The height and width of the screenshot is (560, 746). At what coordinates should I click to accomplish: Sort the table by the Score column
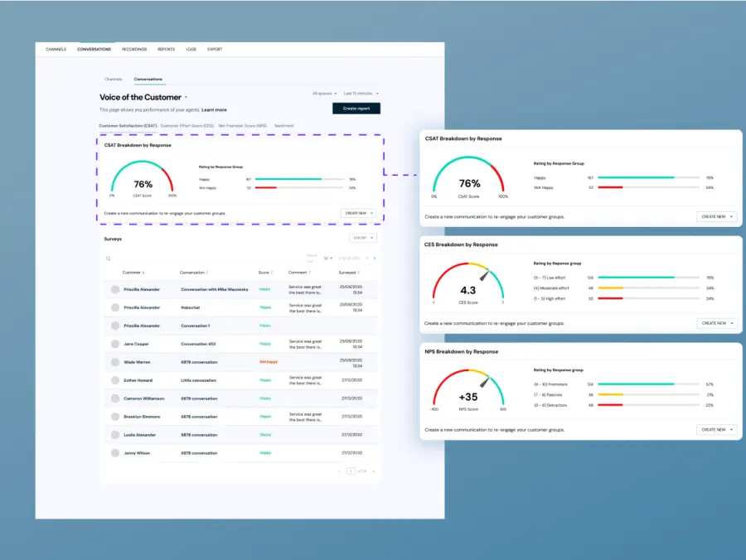click(x=264, y=272)
